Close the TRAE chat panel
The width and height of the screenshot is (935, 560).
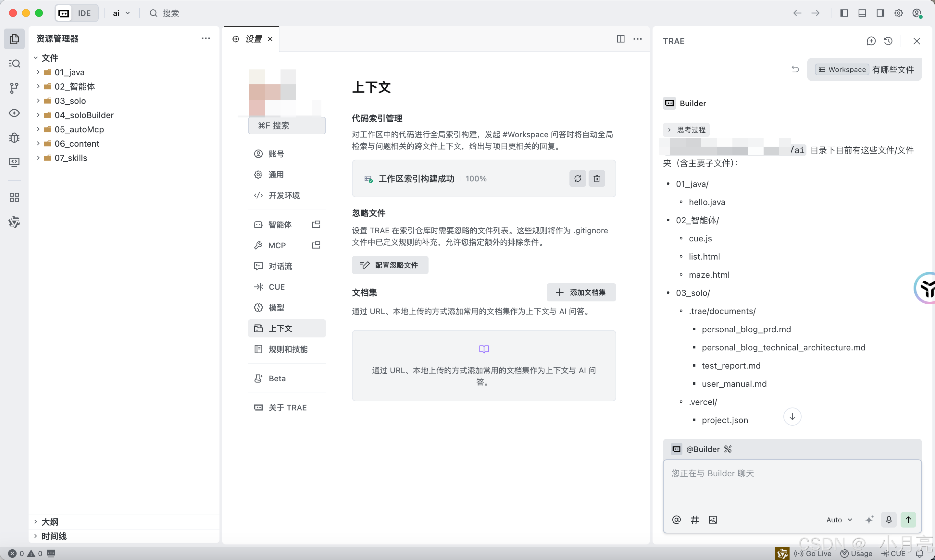click(916, 41)
